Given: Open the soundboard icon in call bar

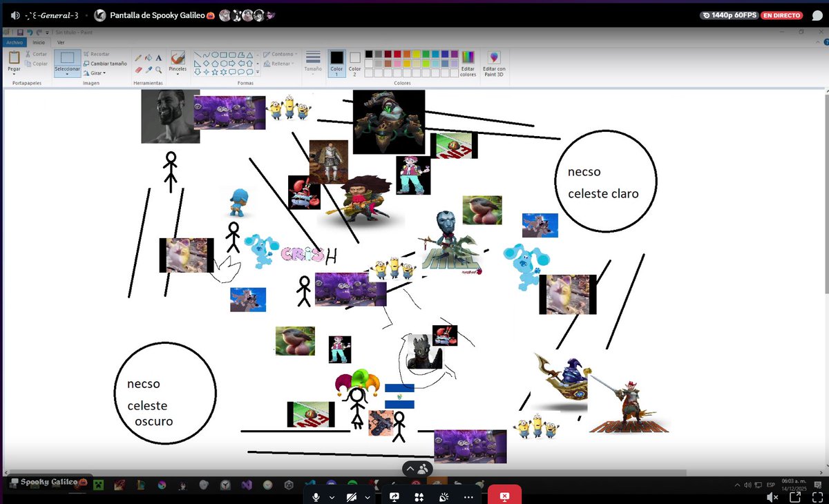Looking at the screenshot, I should pyautogui.click(x=444, y=496).
